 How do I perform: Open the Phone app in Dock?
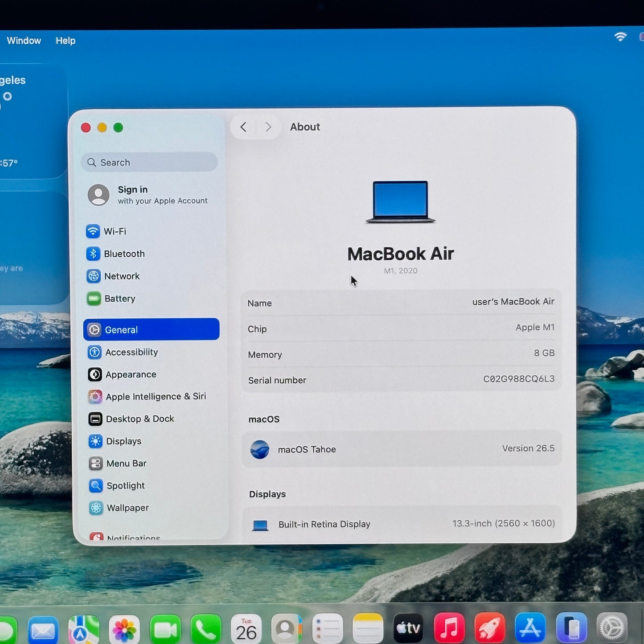click(206, 629)
